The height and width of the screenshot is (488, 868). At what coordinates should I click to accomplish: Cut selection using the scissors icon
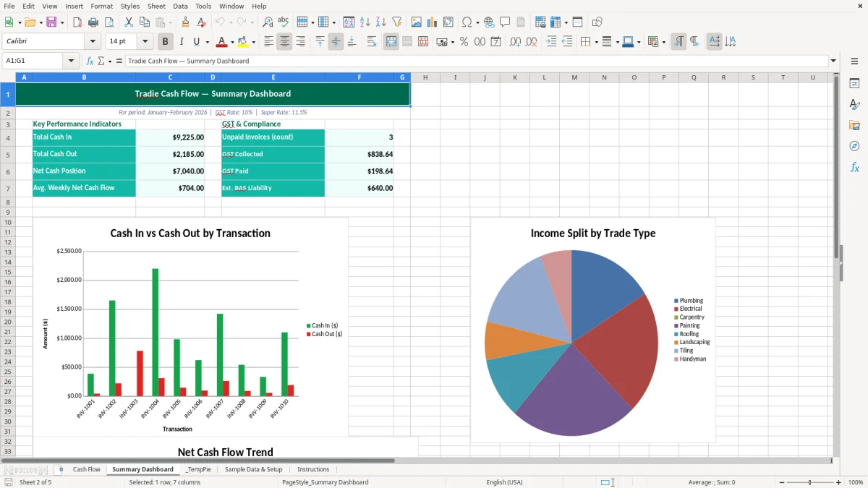[x=128, y=22]
